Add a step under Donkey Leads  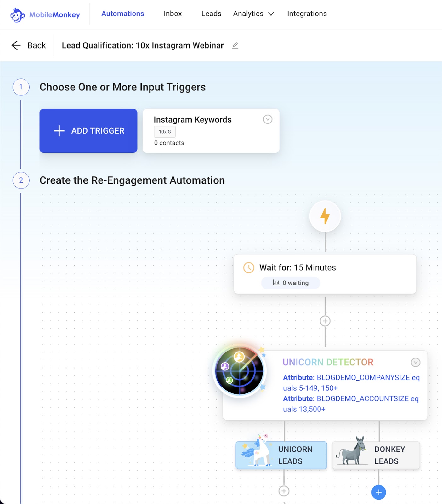point(379,492)
